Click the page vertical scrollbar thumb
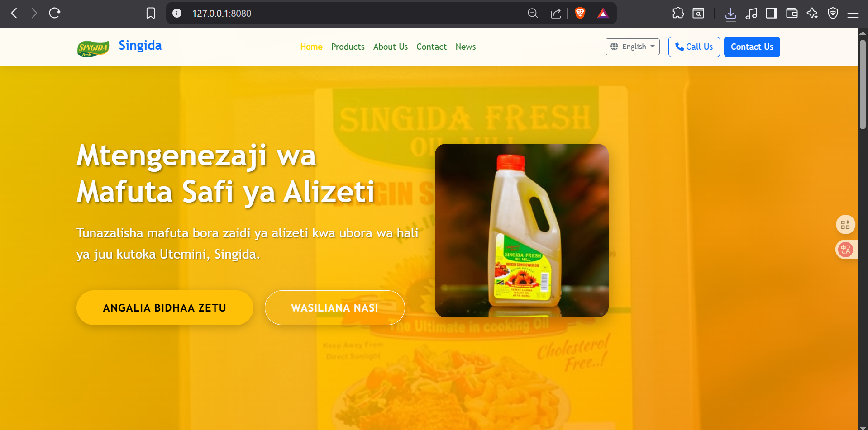 click(863, 84)
